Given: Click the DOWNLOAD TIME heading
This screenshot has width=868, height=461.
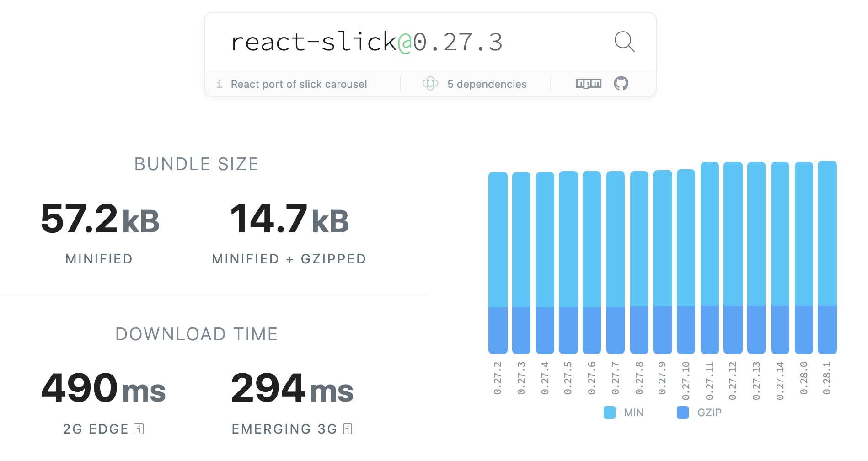Looking at the screenshot, I should coord(197,334).
